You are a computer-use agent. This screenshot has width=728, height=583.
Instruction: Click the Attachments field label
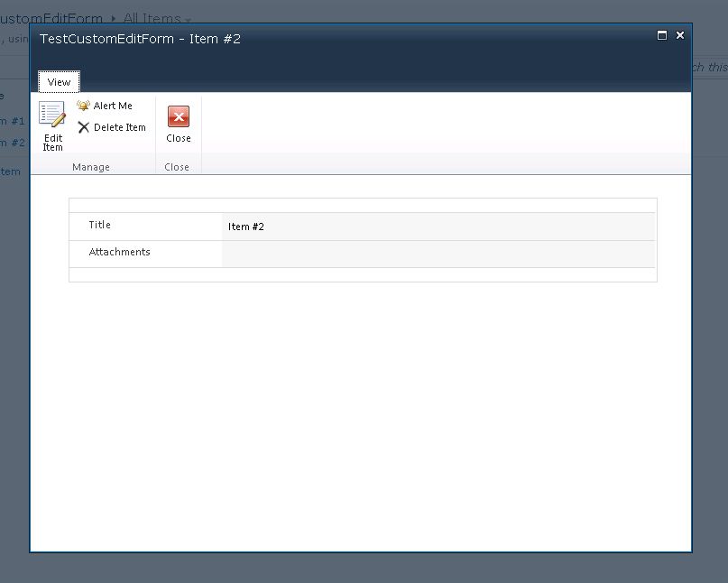[120, 252]
